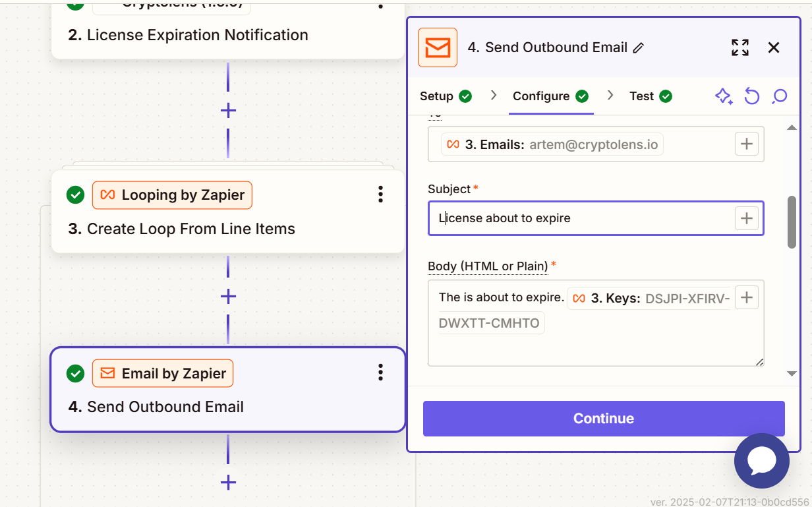Expand the step panel to full screen
Viewport: 812px width, 507px height.
[x=740, y=47]
